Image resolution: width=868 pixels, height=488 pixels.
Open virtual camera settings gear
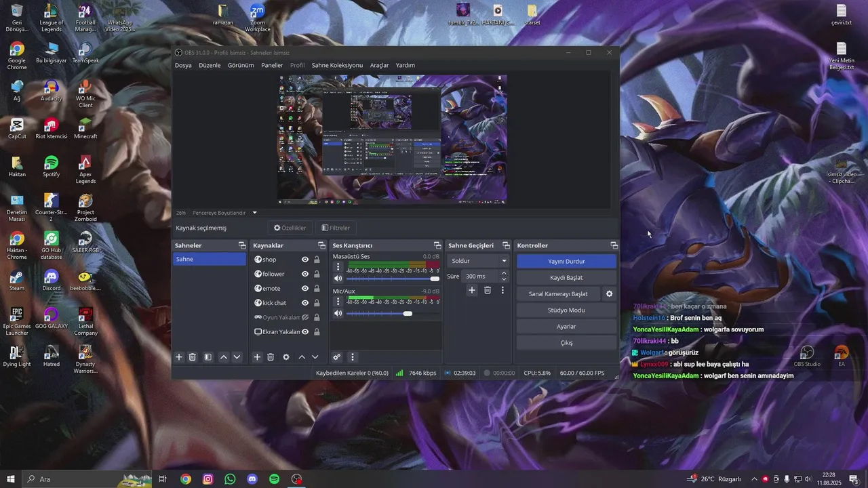[x=609, y=293]
